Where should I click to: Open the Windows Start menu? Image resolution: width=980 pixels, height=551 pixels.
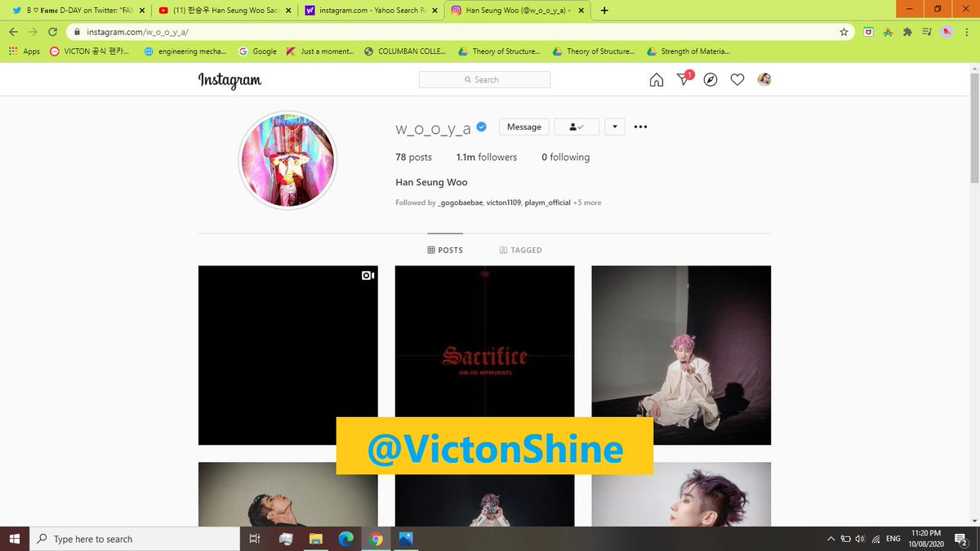click(14, 539)
